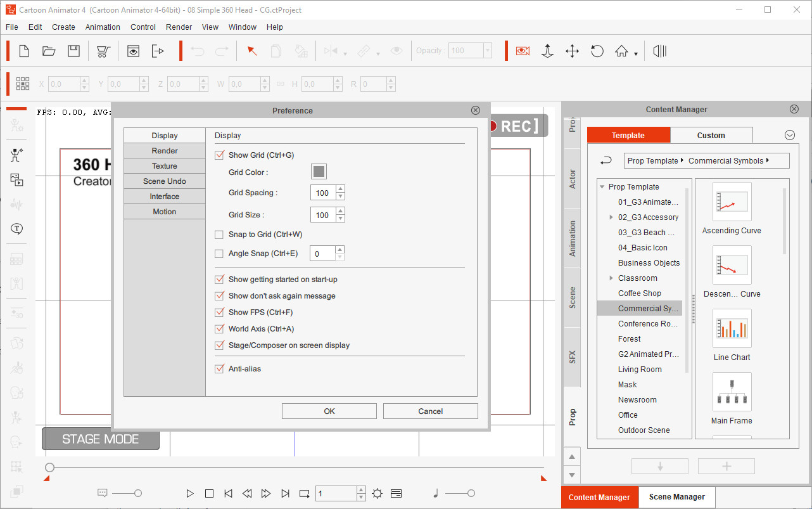Image resolution: width=812 pixels, height=509 pixels.
Task: Click the New Project icon in toolbar
Action: [x=24, y=51]
